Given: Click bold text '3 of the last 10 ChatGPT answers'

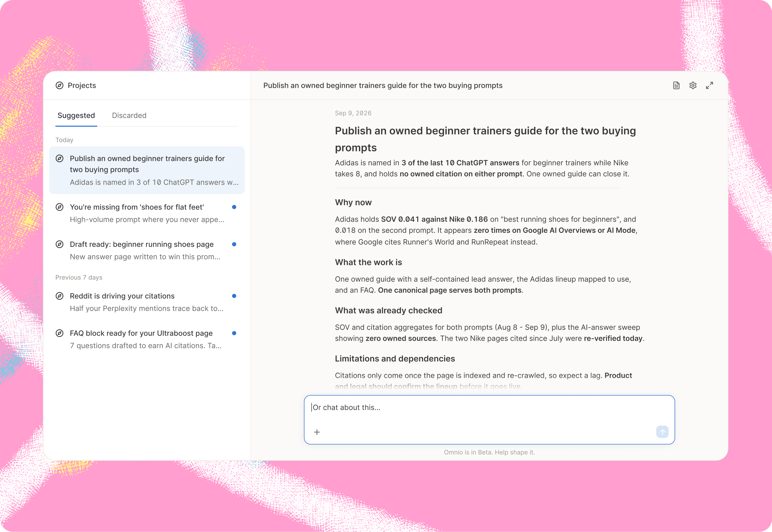Looking at the screenshot, I should point(460,163).
